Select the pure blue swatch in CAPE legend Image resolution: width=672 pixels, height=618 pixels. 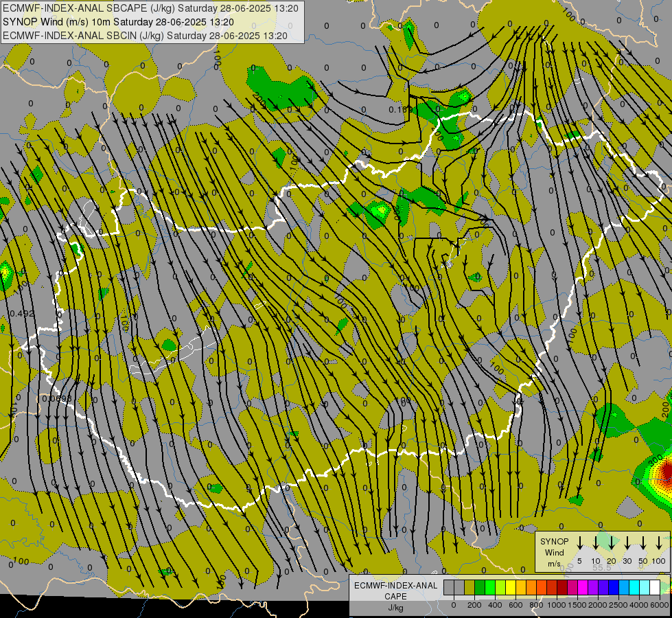(614, 588)
